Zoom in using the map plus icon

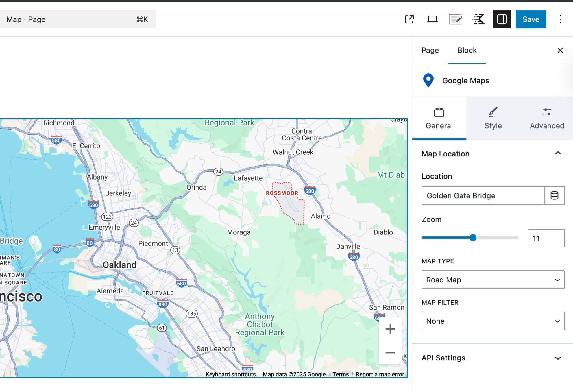[x=390, y=329]
